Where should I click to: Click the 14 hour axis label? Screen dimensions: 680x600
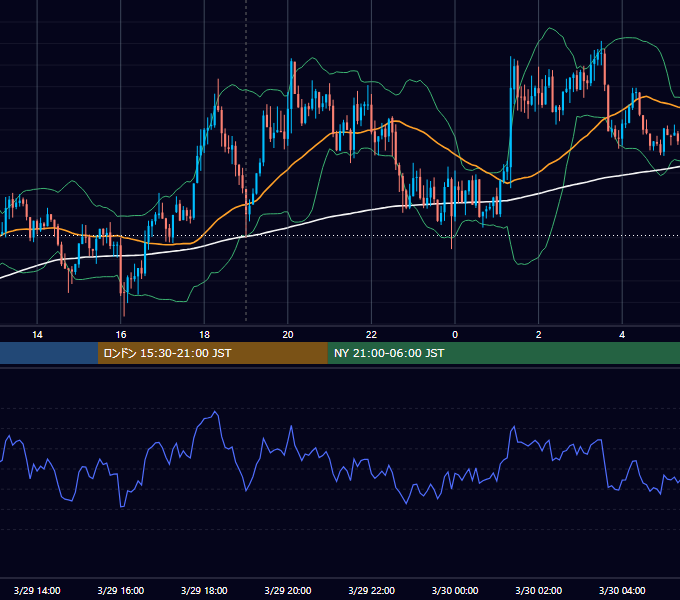click(x=37, y=335)
